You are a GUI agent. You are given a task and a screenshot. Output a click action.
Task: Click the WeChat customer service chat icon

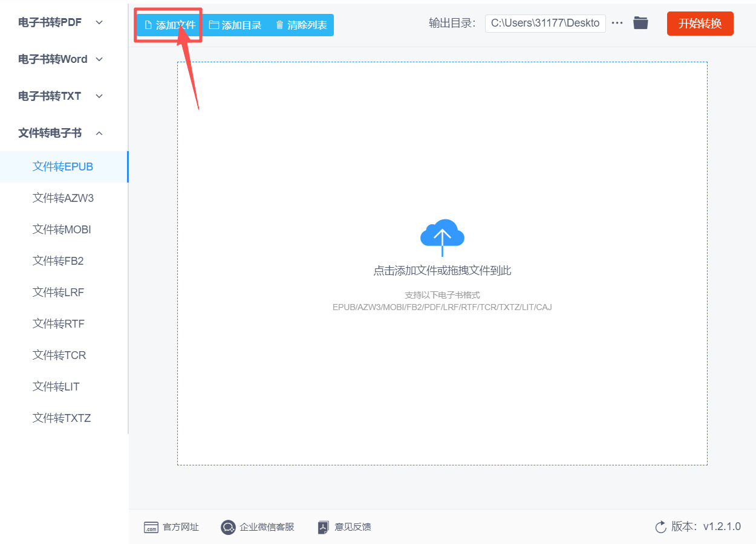pyautogui.click(x=228, y=528)
